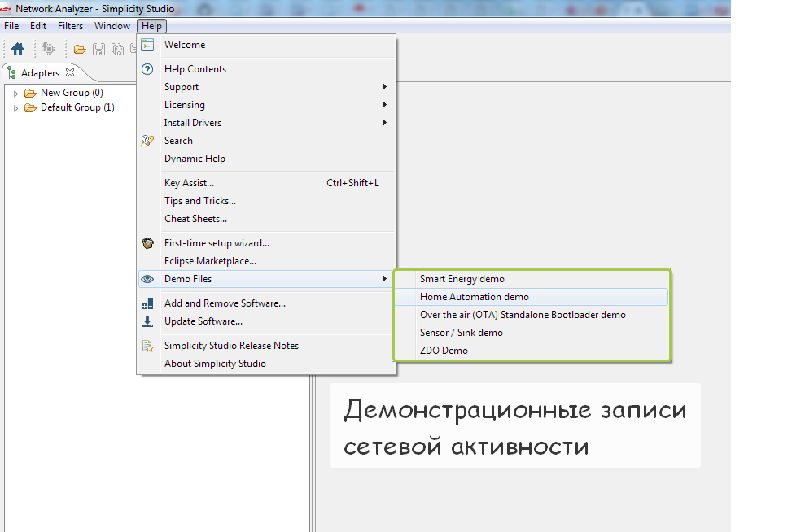Click the Welcome terminal-window icon

[147, 45]
